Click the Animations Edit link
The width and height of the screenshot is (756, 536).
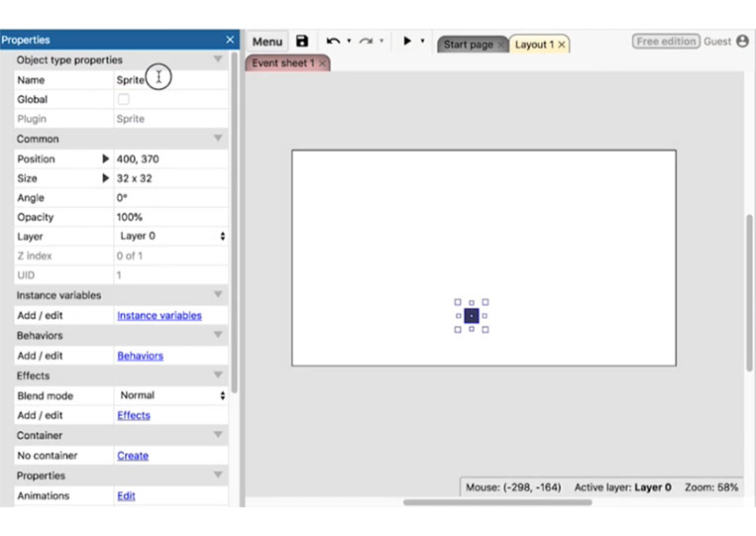coord(126,495)
